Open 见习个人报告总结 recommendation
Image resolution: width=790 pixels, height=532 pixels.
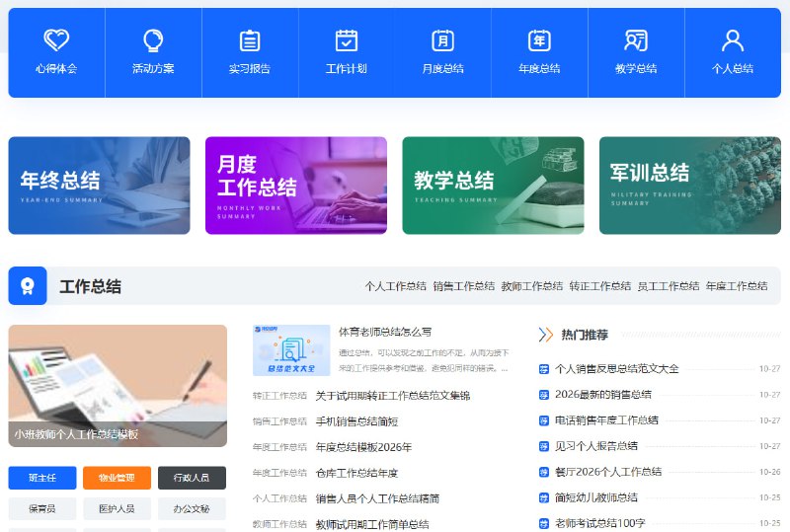(x=596, y=446)
